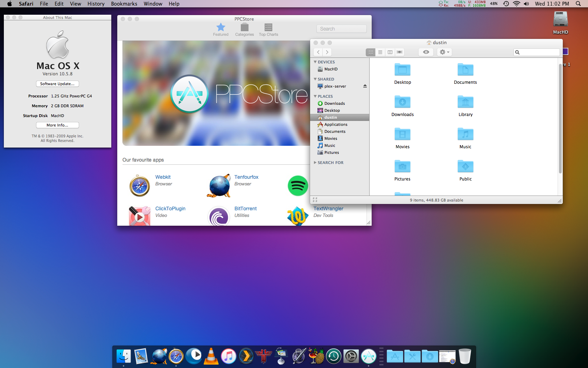Open Time Machine from the Dock
This screenshot has height=368, width=588.
coord(334,356)
